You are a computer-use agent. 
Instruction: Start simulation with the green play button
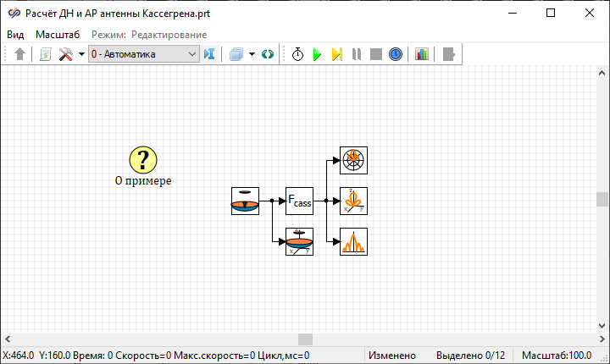click(x=317, y=54)
